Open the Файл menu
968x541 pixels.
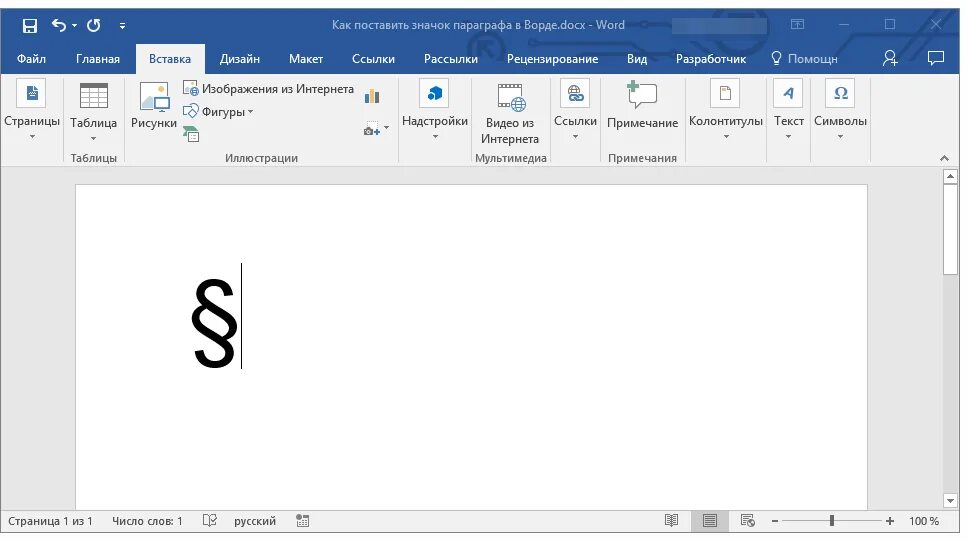[x=31, y=59]
